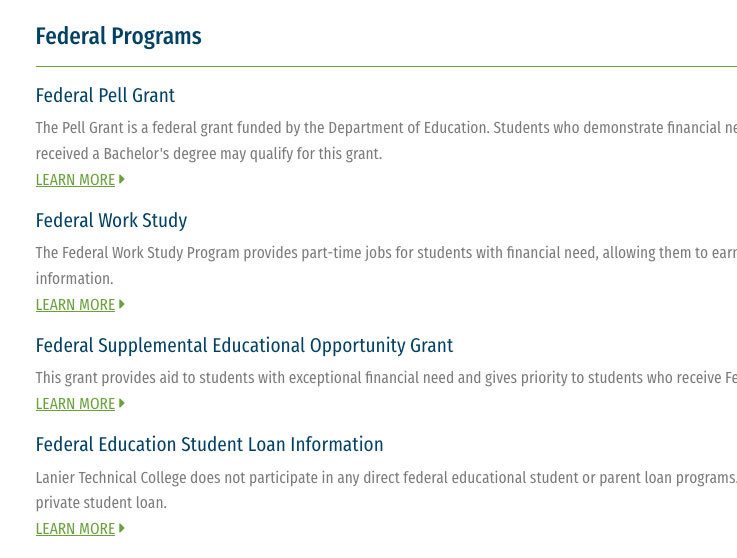This screenshot has height=558, width=737.
Task: Click the arrow icon after the Supplemental Grant's Learn More
Action: pyautogui.click(x=122, y=403)
